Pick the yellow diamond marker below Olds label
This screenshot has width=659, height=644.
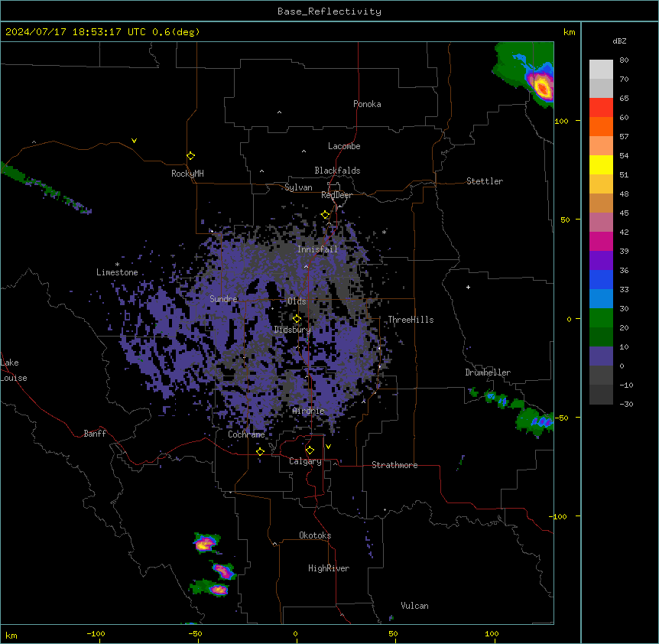coord(297,319)
